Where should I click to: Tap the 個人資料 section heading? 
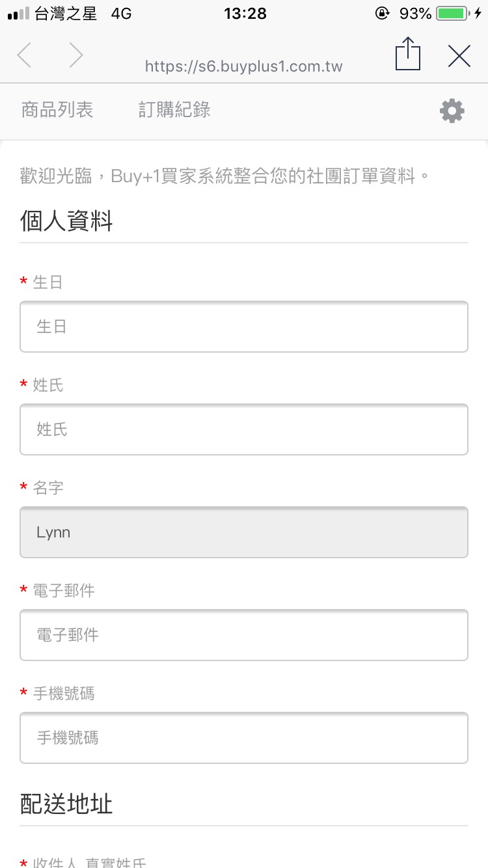coord(66,221)
